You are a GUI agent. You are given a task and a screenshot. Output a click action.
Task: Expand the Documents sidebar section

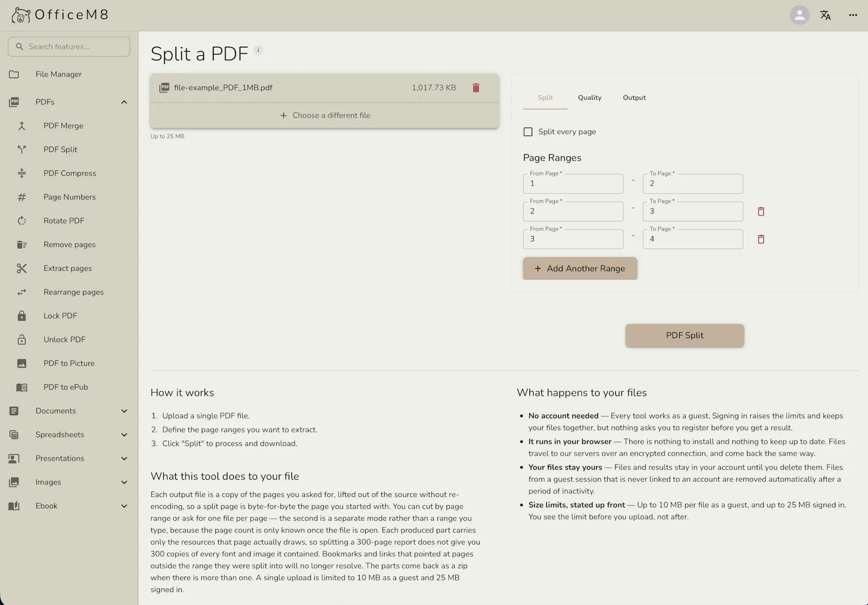click(x=69, y=411)
